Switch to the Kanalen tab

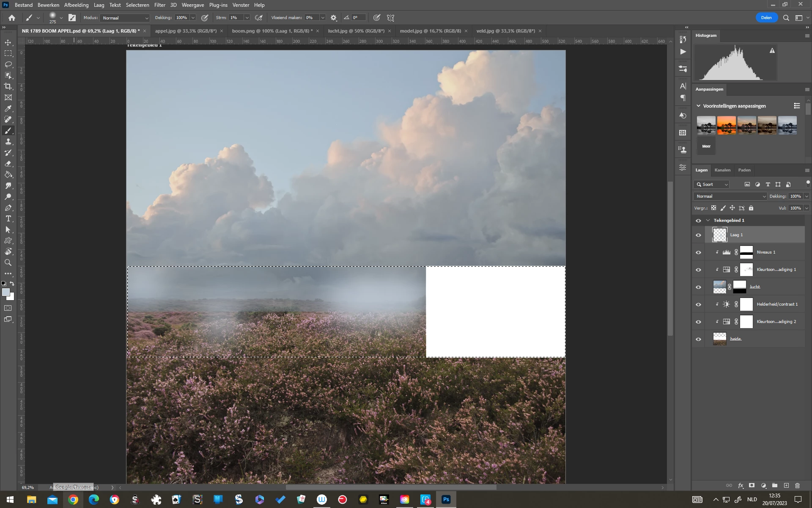pyautogui.click(x=722, y=170)
